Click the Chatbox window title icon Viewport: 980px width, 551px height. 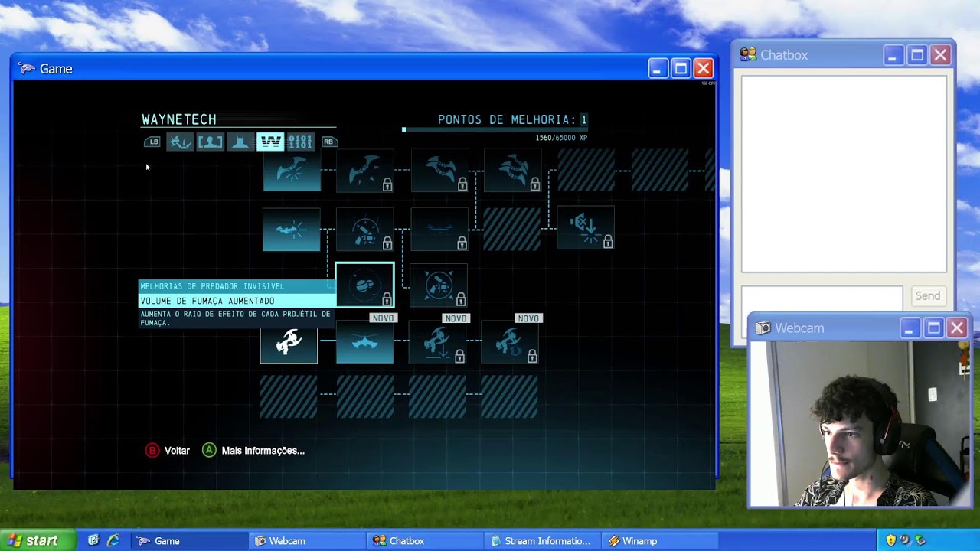tap(748, 54)
